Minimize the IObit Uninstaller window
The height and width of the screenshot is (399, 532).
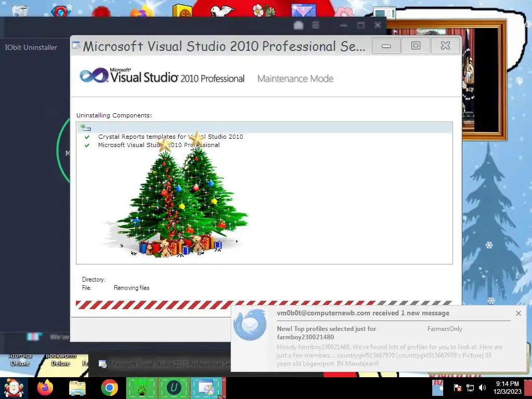[x=343, y=25]
